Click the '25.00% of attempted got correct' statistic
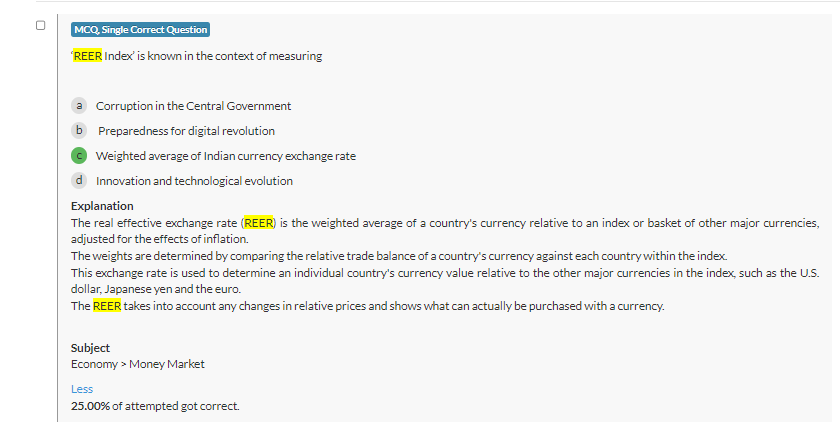Image resolution: width=840 pixels, height=429 pixels. click(x=155, y=406)
